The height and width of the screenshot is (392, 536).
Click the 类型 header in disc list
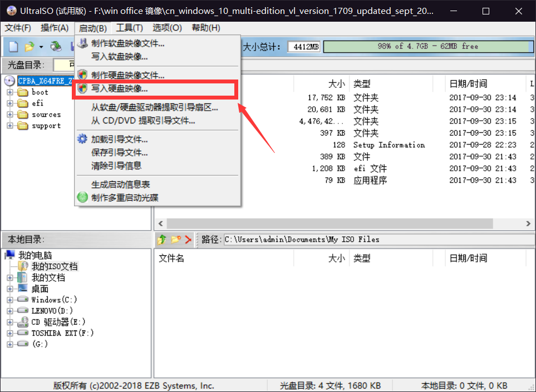[x=391, y=83]
